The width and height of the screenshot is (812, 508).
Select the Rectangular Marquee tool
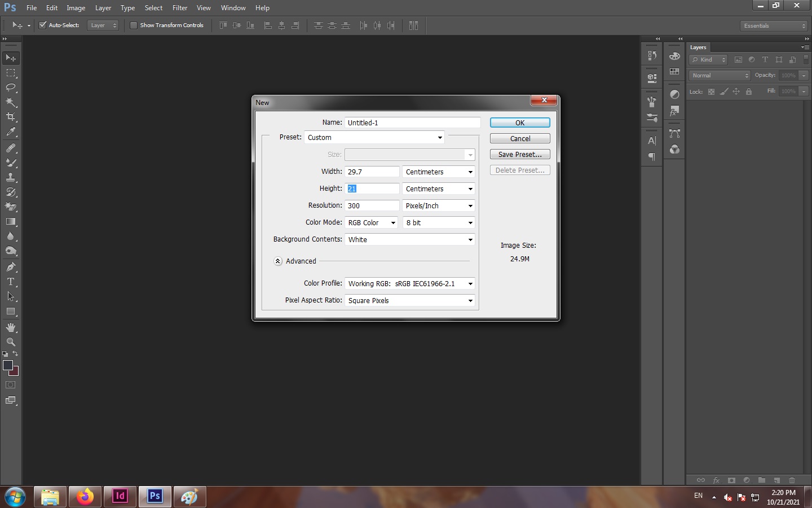(11, 73)
